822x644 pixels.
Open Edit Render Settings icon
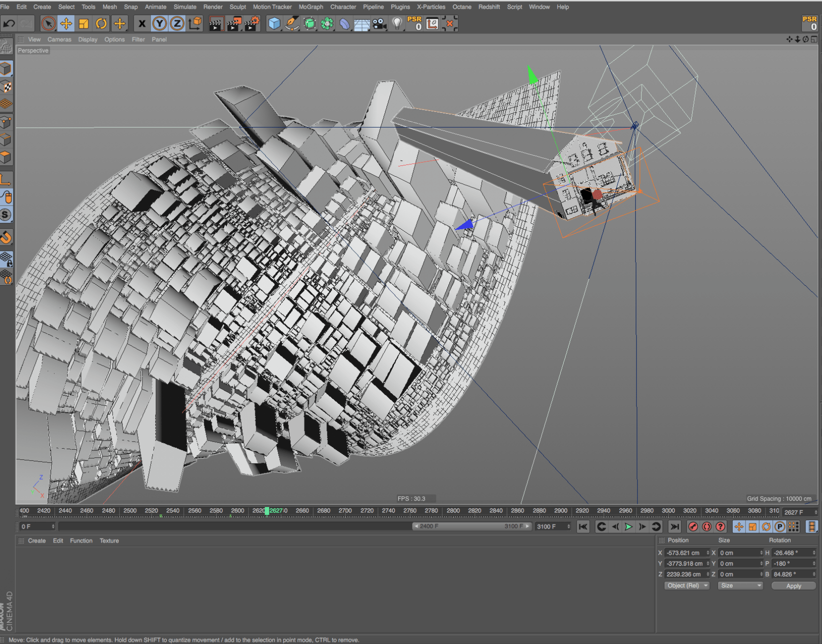pyautogui.click(x=251, y=24)
